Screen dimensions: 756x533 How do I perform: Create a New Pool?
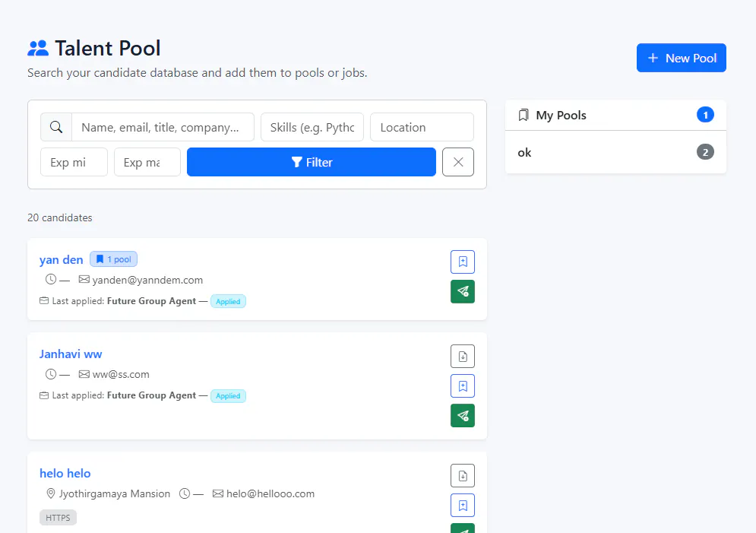pyautogui.click(x=682, y=58)
